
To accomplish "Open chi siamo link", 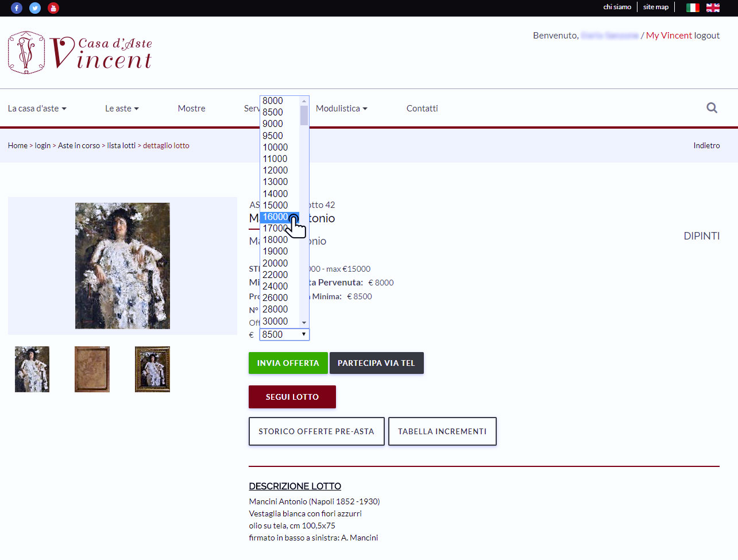I will (x=617, y=7).
